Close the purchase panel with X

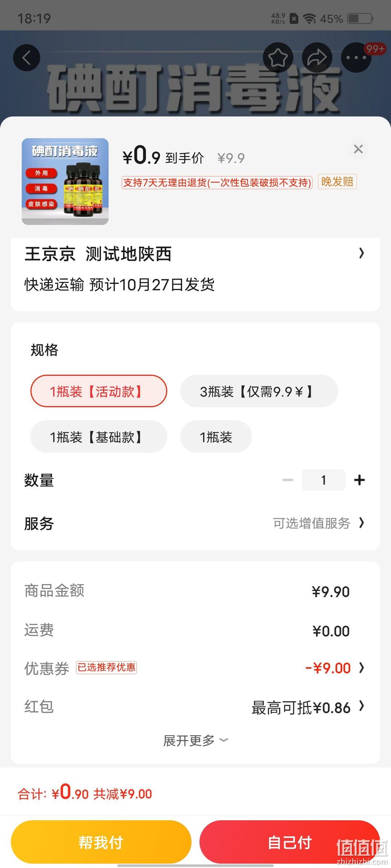tap(358, 149)
